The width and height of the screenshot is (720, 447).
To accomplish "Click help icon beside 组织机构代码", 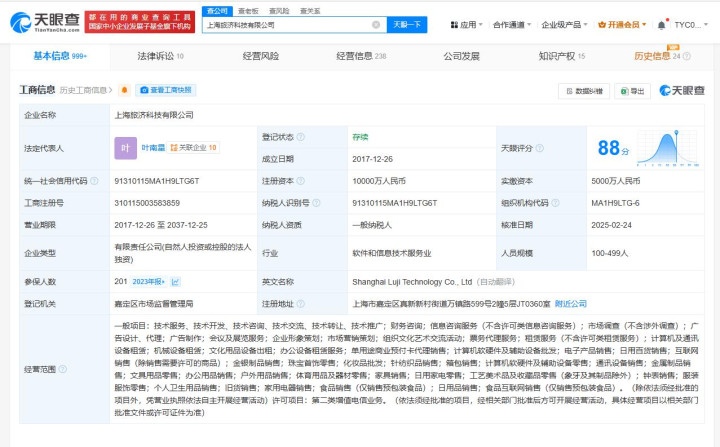I will pos(556,203).
